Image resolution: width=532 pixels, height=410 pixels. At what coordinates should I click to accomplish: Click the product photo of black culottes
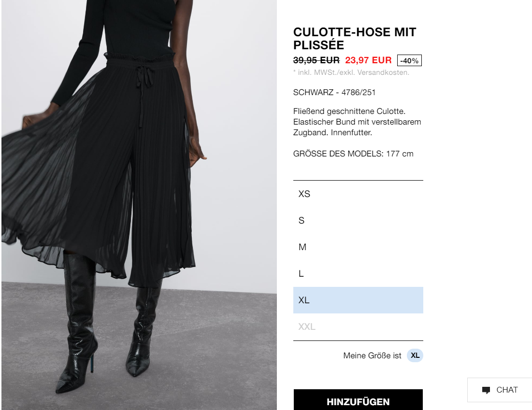139,205
